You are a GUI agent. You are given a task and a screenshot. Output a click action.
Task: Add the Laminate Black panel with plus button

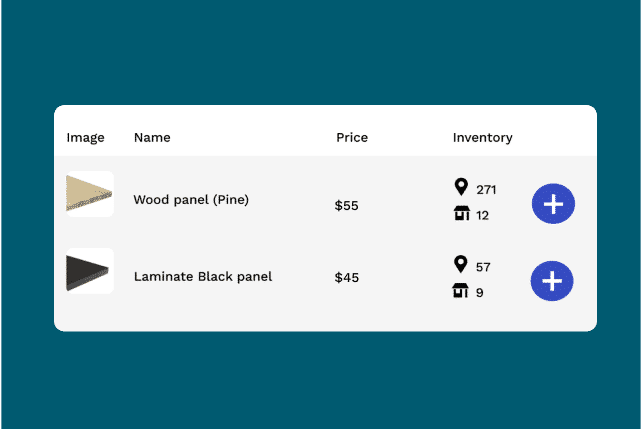(x=552, y=281)
